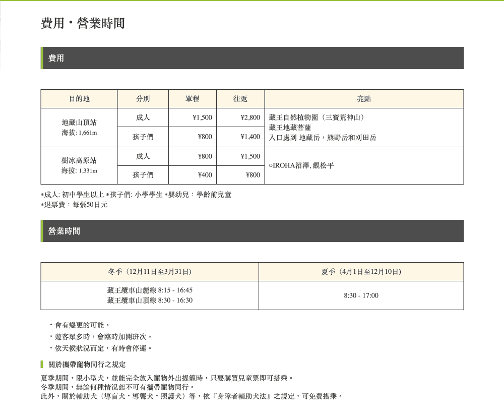This screenshot has width=504, height=420.
Task: Click the 亮點 column header
Action: [364, 99]
